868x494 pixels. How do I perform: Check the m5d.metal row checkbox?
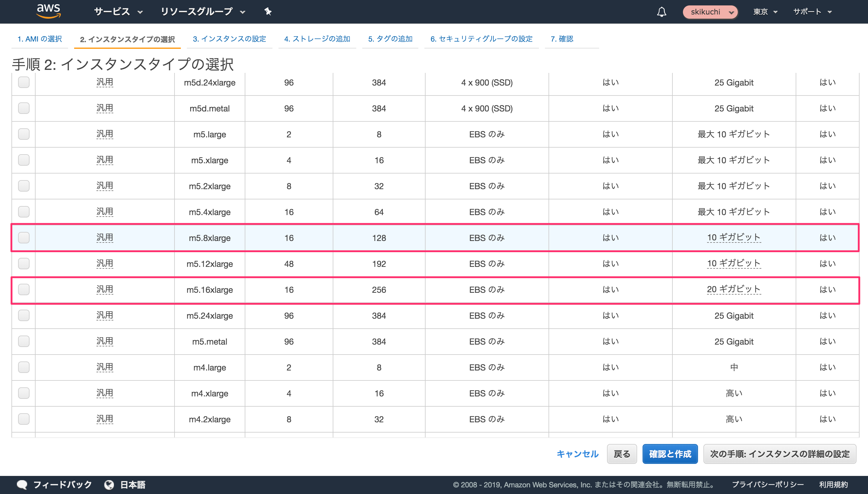pos(24,108)
